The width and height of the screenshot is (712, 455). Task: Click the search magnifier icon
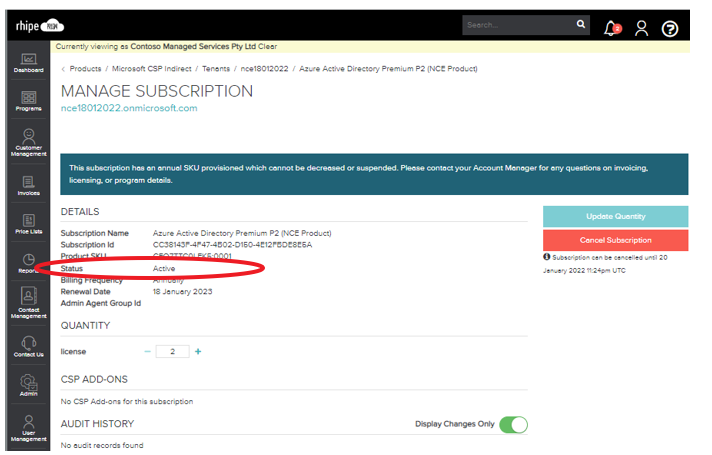coord(581,24)
